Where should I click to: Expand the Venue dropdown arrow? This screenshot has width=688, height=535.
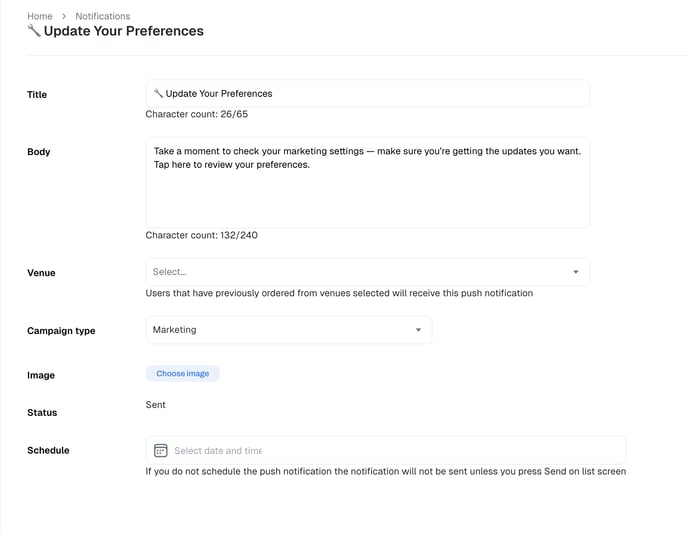(x=576, y=272)
